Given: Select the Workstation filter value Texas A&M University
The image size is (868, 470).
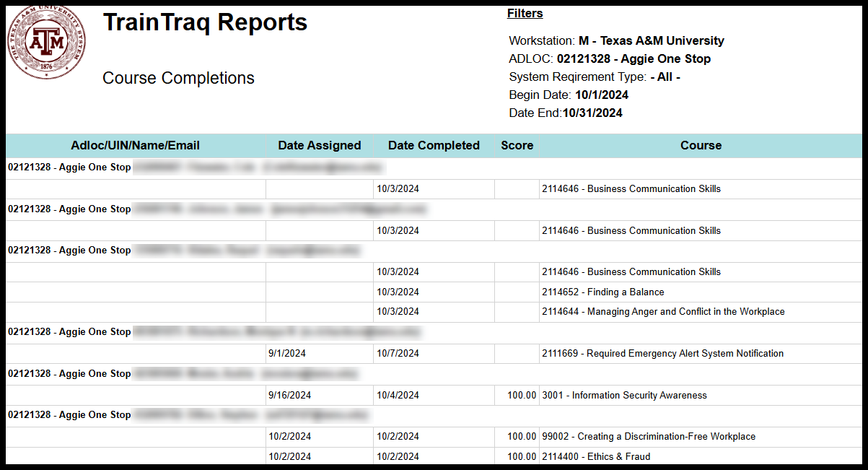Looking at the screenshot, I should (651, 41).
